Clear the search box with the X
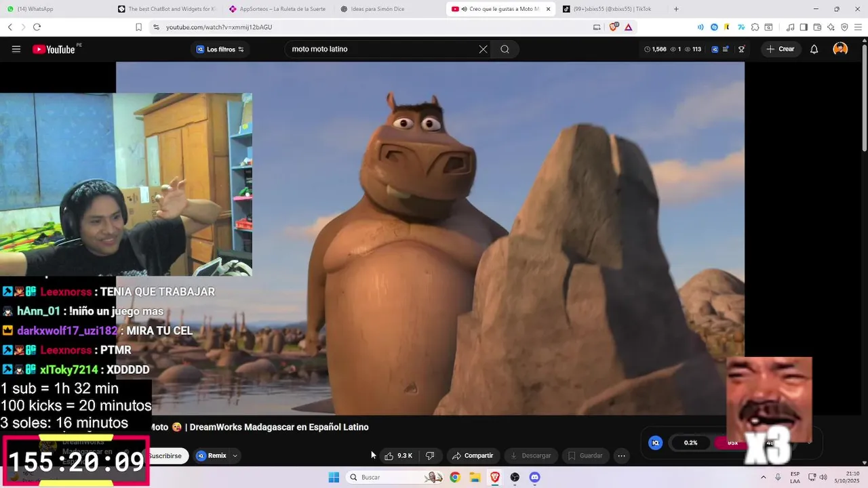The height and width of the screenshot is (488, 868). 483,49
